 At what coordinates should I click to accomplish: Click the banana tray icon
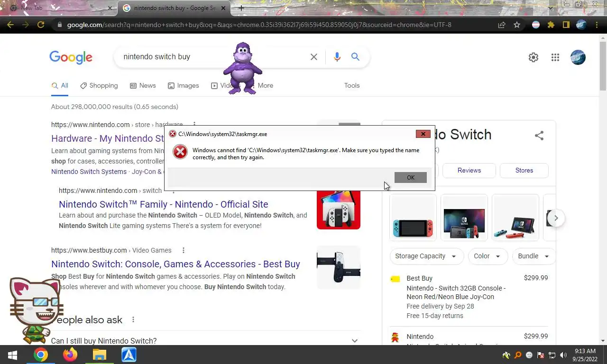pyautogui.click(x=506, y=355)
